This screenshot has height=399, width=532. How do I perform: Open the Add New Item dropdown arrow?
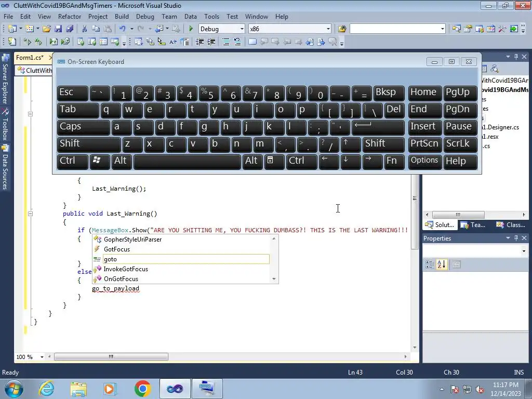click(x=37, y=29)
